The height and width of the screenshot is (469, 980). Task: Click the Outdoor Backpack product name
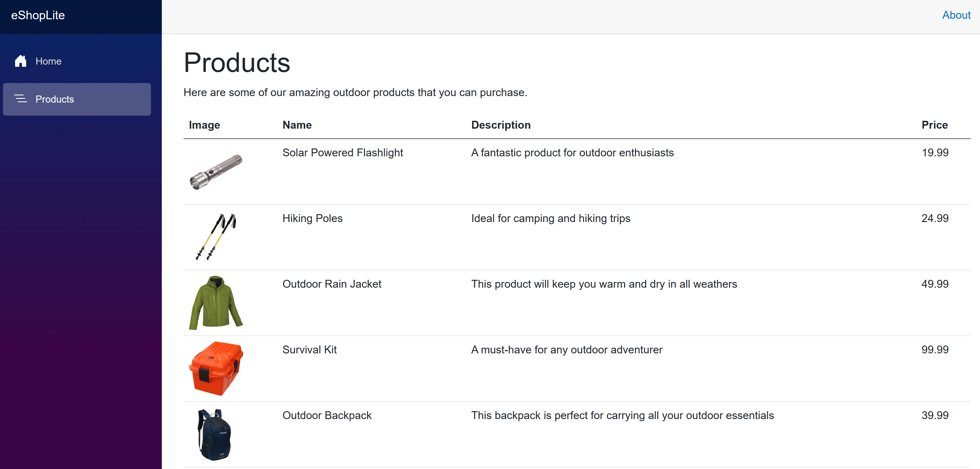coord(327,415)
